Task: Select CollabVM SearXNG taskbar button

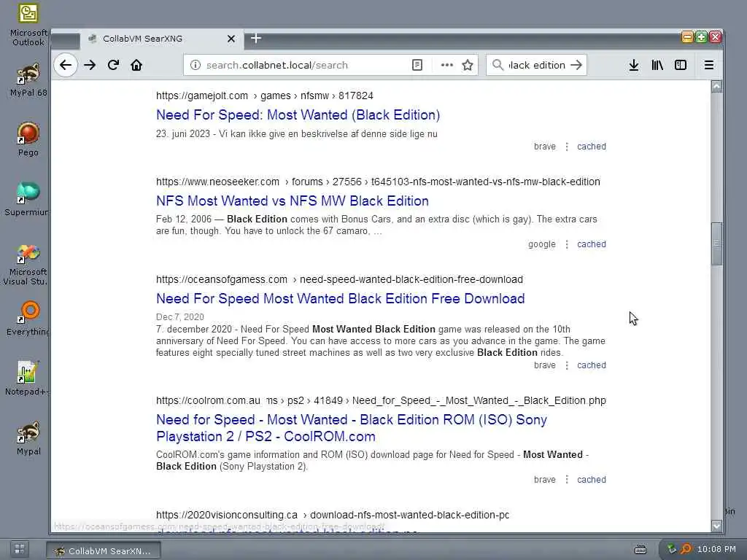Action: pos(104,551)
